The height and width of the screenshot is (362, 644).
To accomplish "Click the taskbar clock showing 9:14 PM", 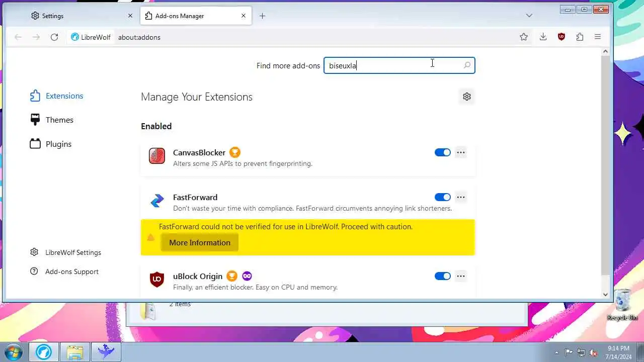I will (x=618, y=352).
